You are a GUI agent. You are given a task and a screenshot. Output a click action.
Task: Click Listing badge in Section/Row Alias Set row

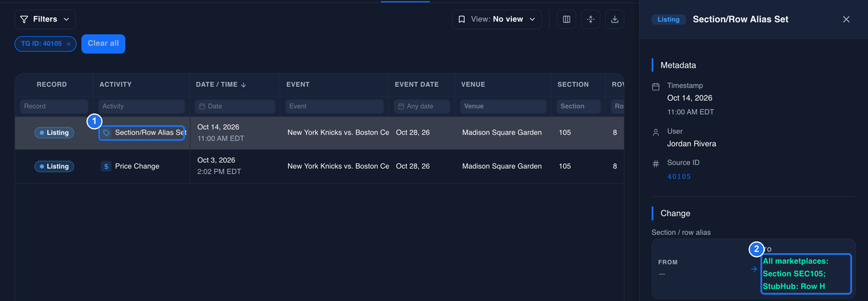click(54, 133)
